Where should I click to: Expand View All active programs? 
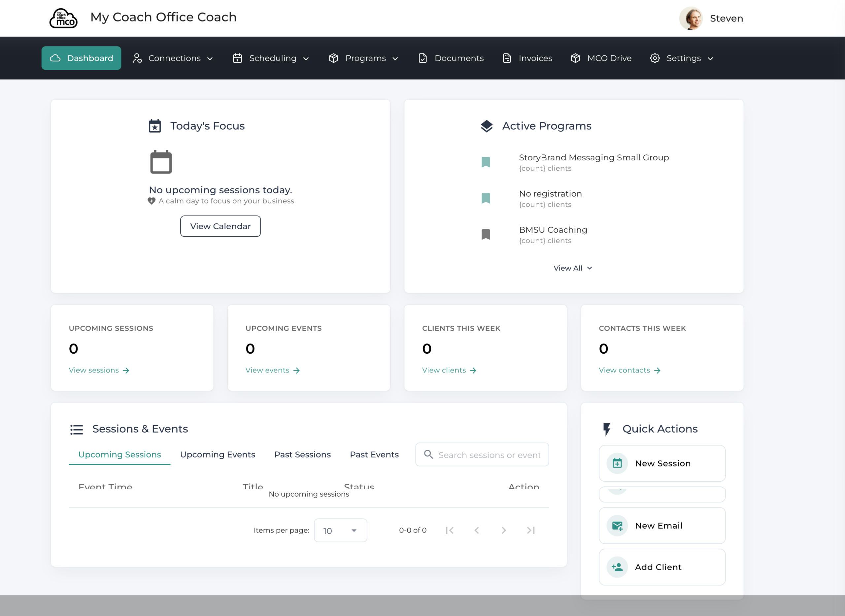[x=573, y=268]
